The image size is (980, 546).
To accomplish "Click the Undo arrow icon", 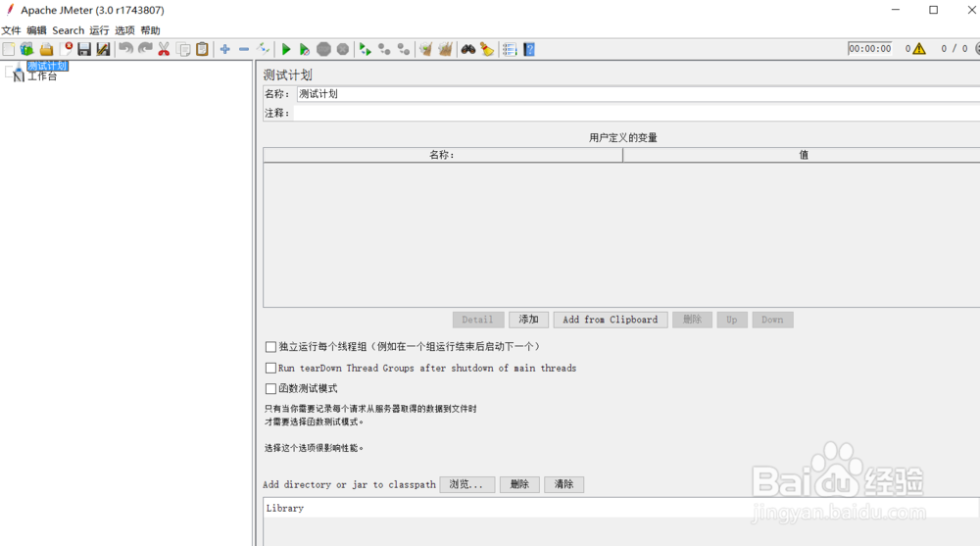I will pos(125,49).
